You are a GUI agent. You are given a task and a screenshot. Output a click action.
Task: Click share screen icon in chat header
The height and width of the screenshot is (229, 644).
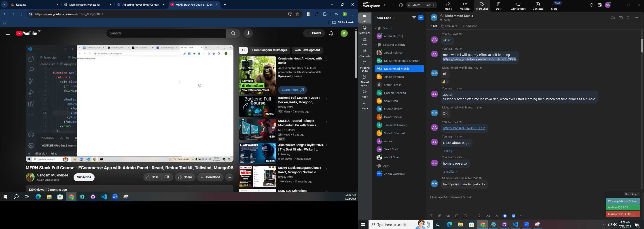point(621,18)
